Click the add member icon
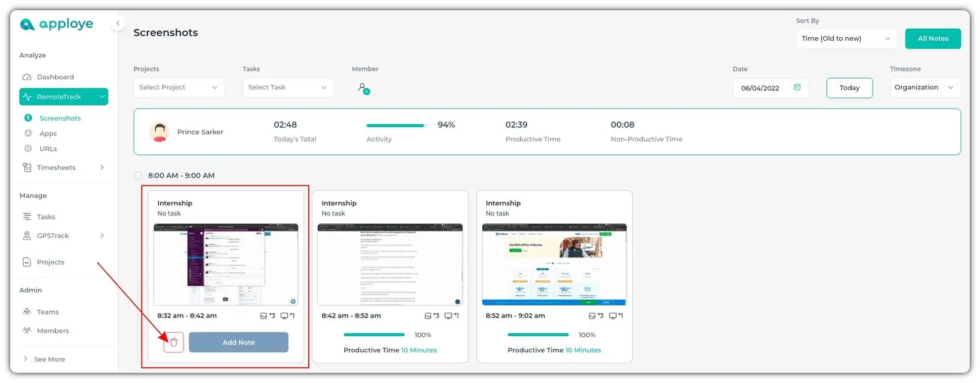 coord(362,88)
